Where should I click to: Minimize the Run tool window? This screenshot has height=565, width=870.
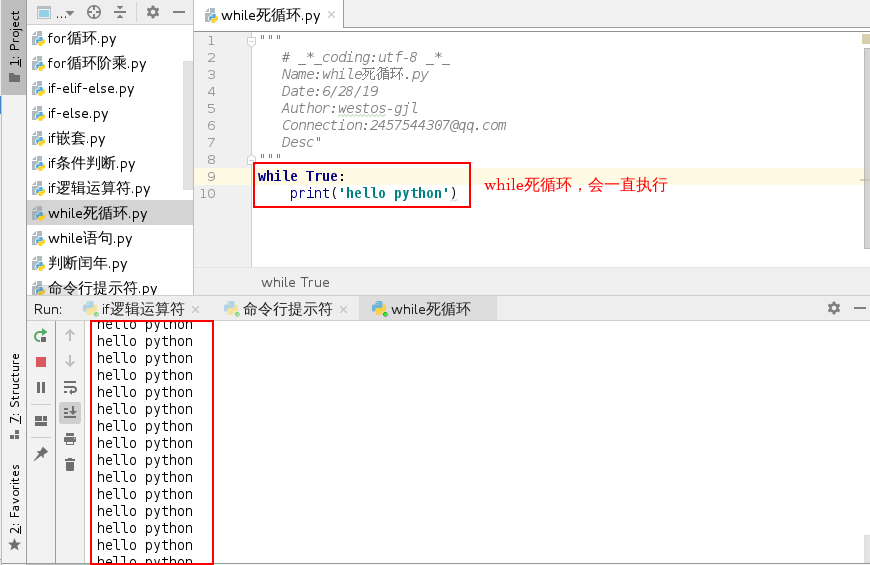click(x=859, y=308)
